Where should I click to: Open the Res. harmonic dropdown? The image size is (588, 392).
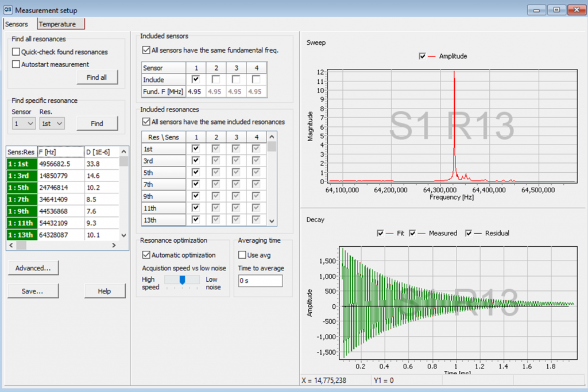point(52,123)
